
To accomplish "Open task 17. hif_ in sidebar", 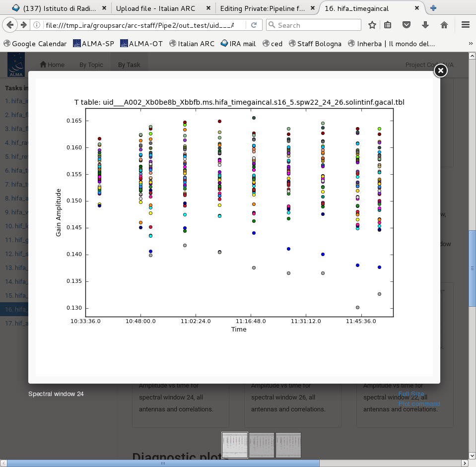I will coord(16,323).
